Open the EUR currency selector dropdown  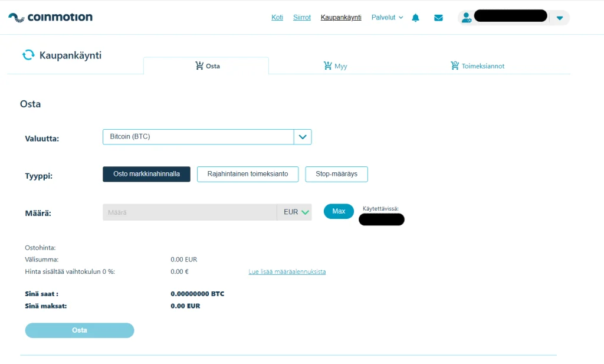(294, 211)
